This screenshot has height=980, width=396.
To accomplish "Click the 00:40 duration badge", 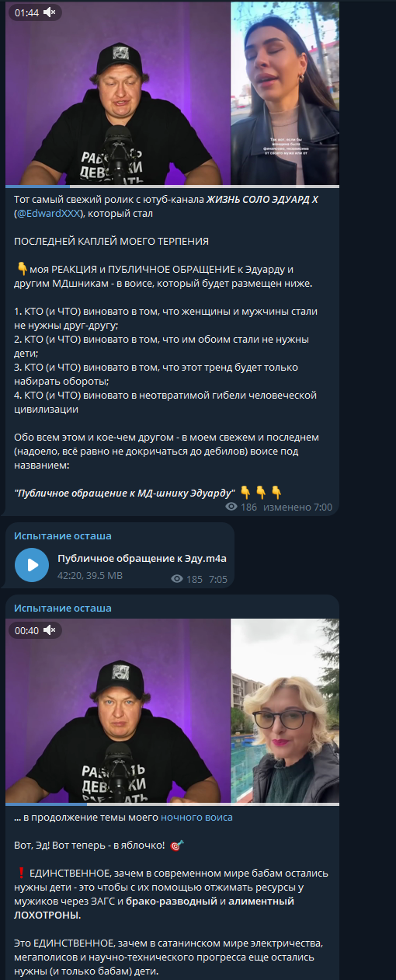I will coord(26,630).
